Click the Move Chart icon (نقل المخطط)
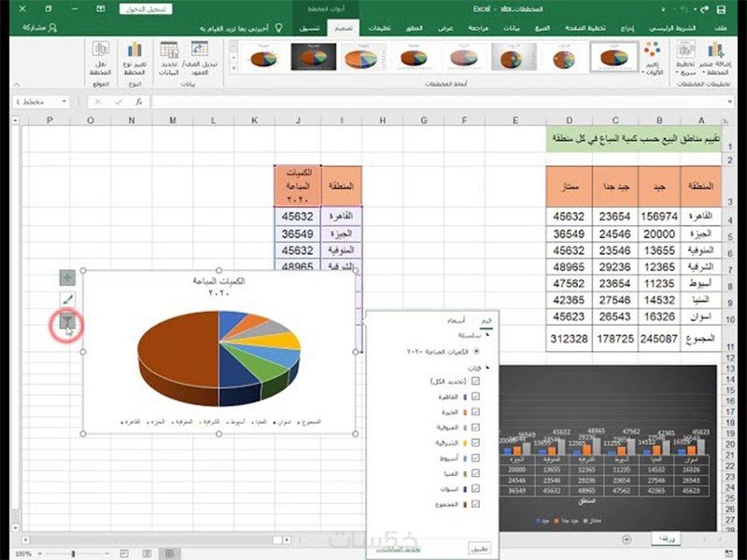 click(x=101, y=49)
